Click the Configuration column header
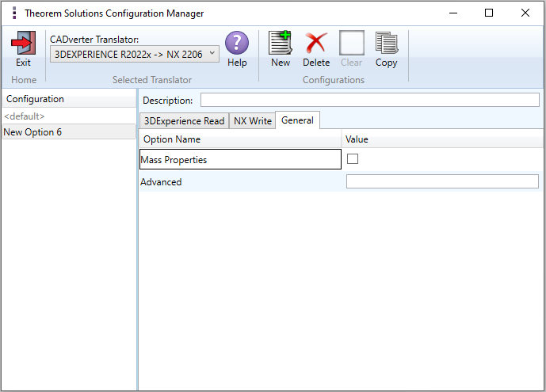 pos(69,99)
